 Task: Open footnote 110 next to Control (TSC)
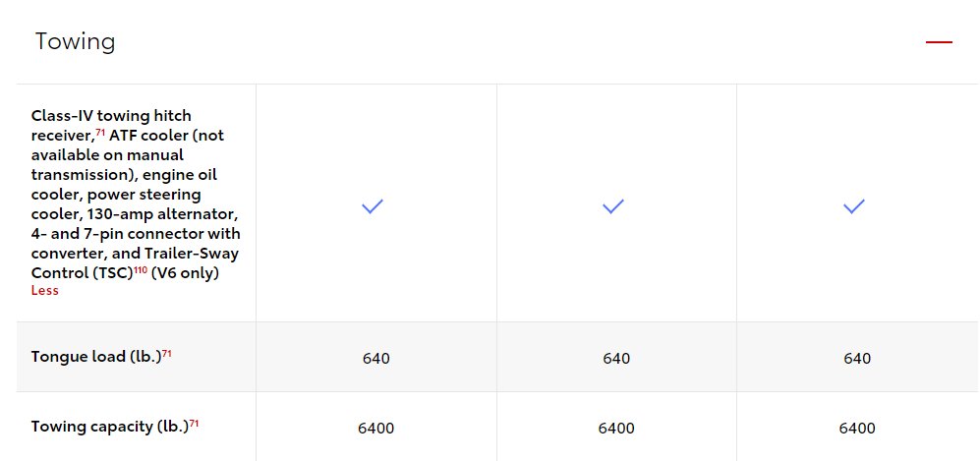coord(141,270)
